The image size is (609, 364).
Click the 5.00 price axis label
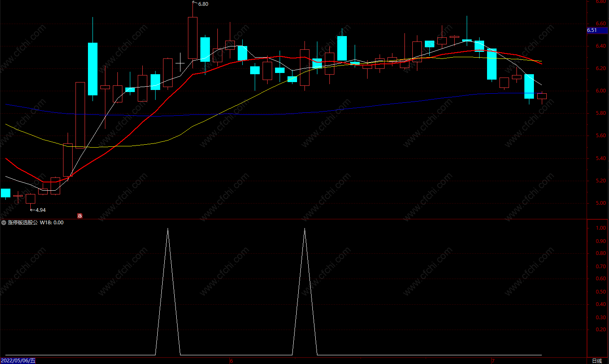(x=601, y=203)
